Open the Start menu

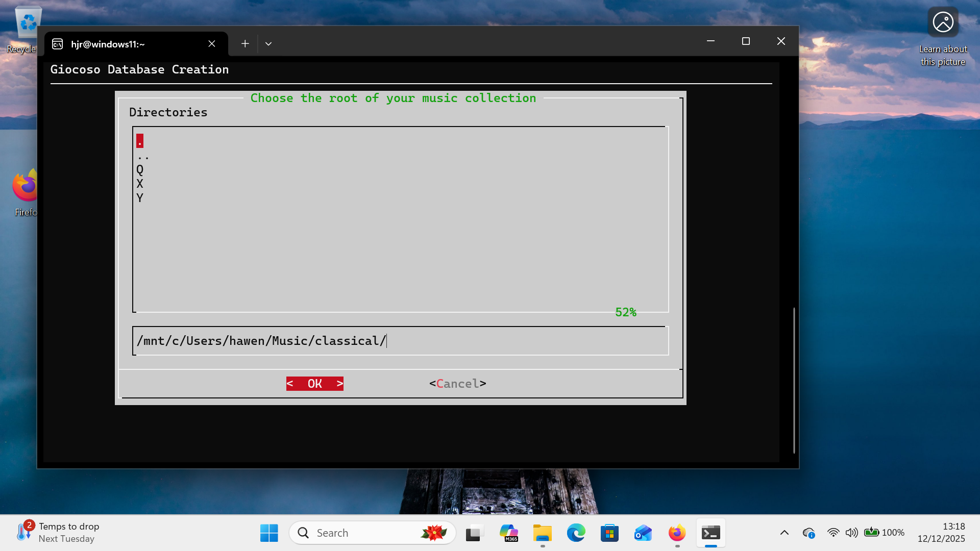269,532
